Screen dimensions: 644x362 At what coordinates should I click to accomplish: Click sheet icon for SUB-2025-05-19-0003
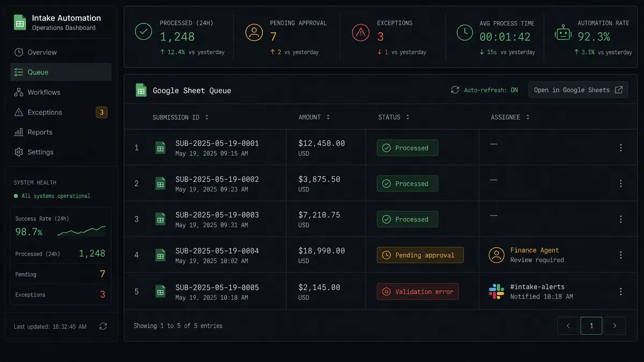[160, 219]
